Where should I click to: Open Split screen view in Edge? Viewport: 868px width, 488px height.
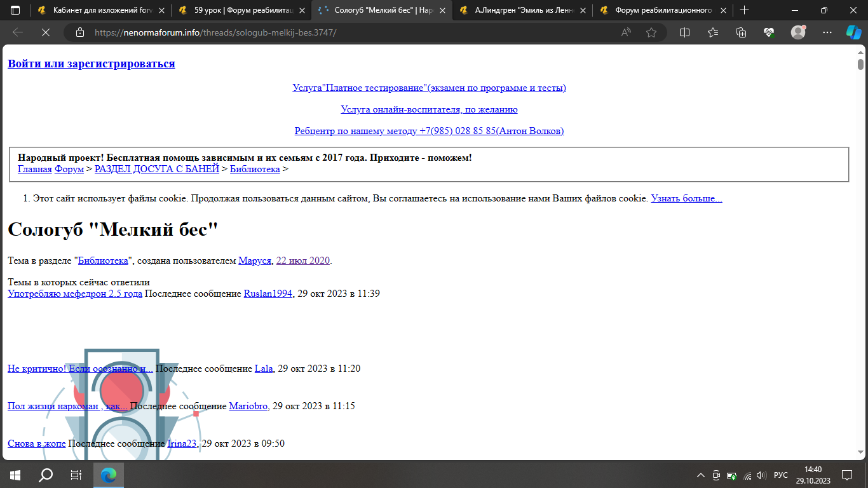coord(684,32)
